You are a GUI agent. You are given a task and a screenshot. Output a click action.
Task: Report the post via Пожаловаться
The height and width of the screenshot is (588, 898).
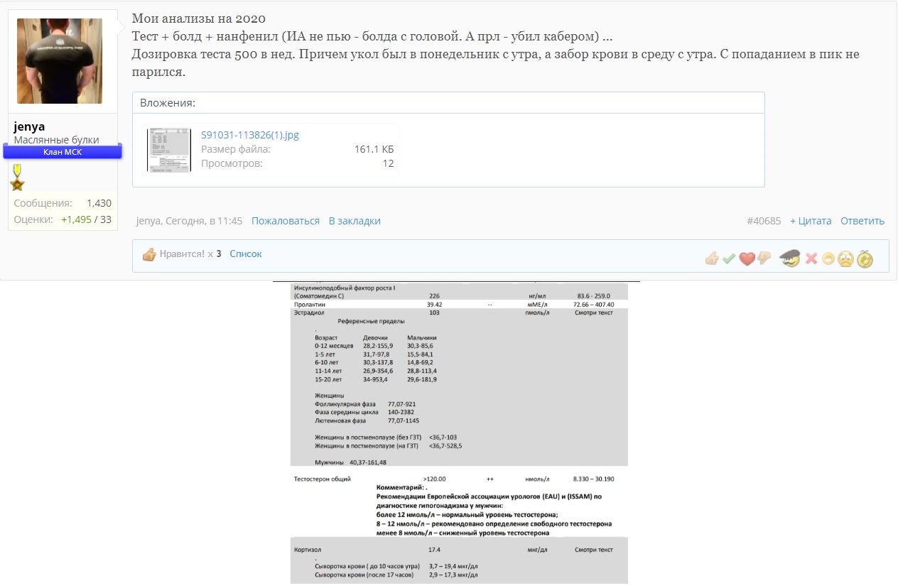(285, 221)
